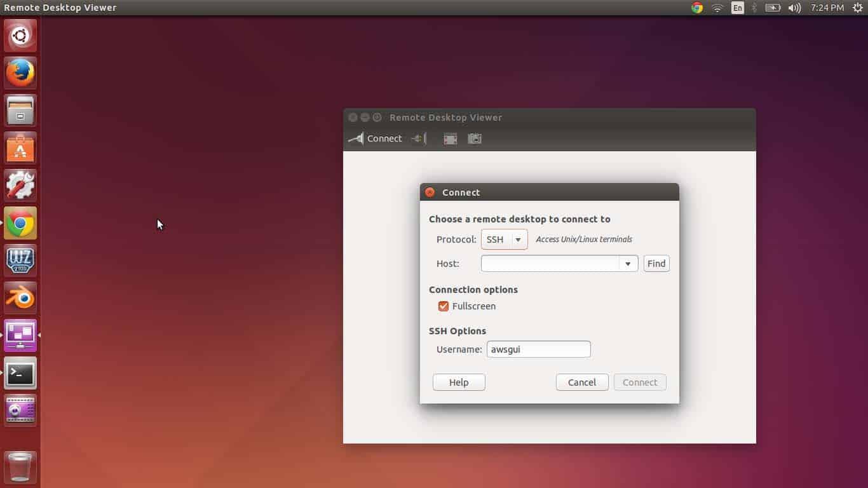This screenshot has width=868, height=488.
Task: Click the disconnect plug icon in toolbar
Action: (418, 139)
